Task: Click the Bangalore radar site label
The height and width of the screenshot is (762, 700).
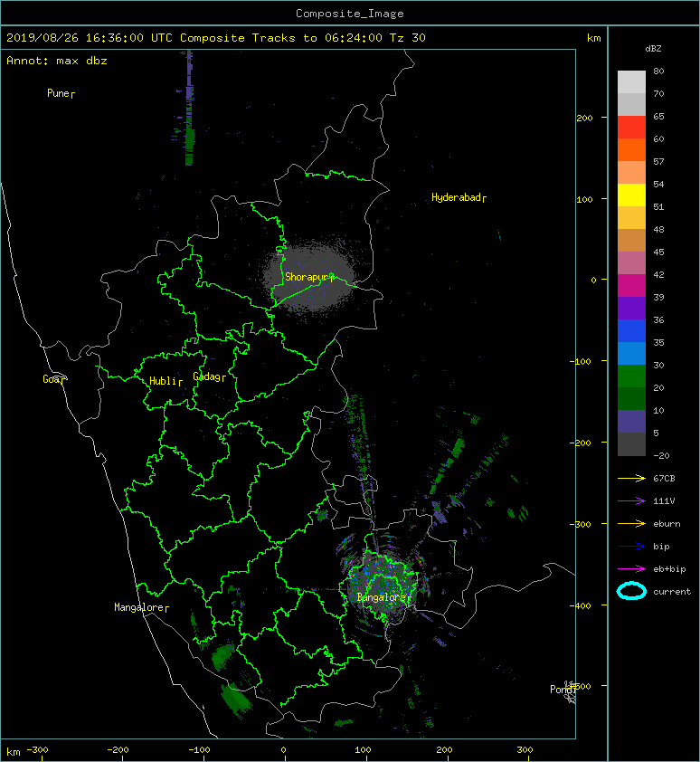Action: click(x=381, y=597)
